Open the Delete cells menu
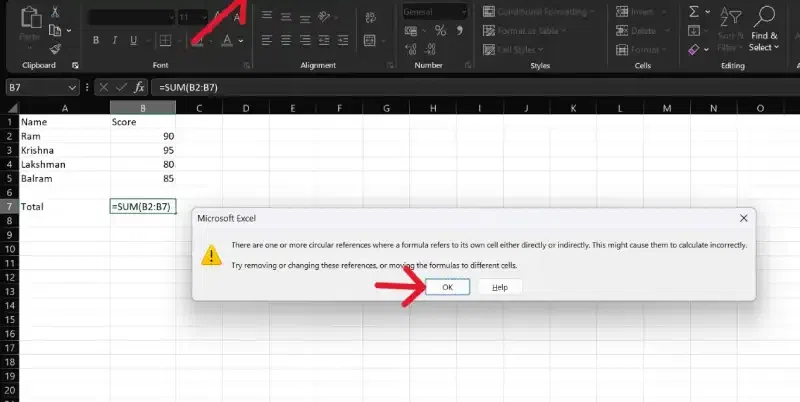The width and height of the screenshot is (800, 402). pyautogui.click(x=642, y=31)
